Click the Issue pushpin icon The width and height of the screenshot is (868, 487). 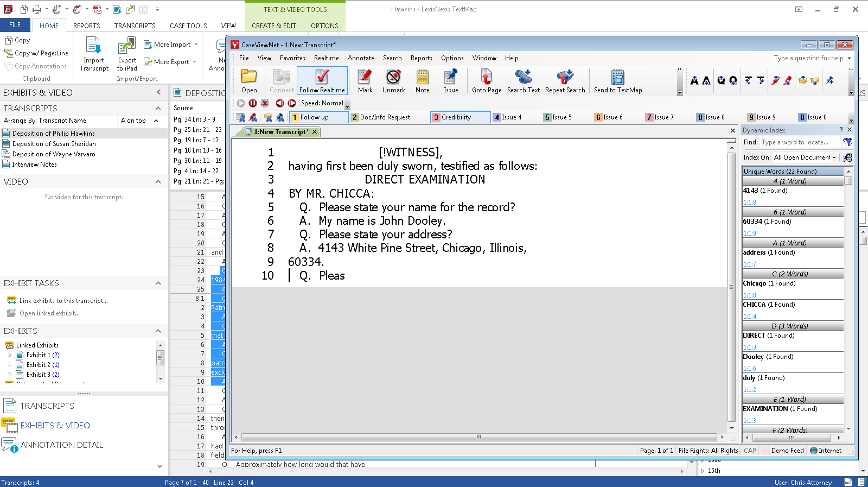[450, 81]
